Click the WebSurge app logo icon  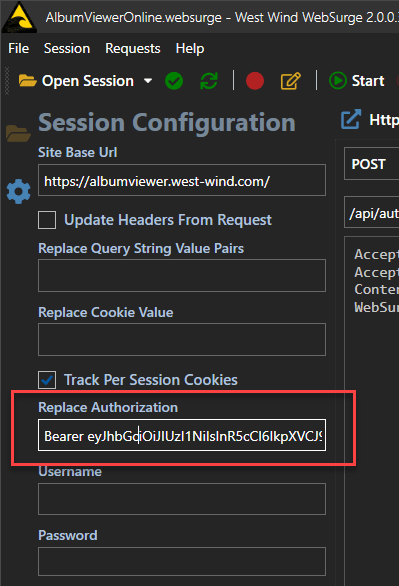(19, 16)
